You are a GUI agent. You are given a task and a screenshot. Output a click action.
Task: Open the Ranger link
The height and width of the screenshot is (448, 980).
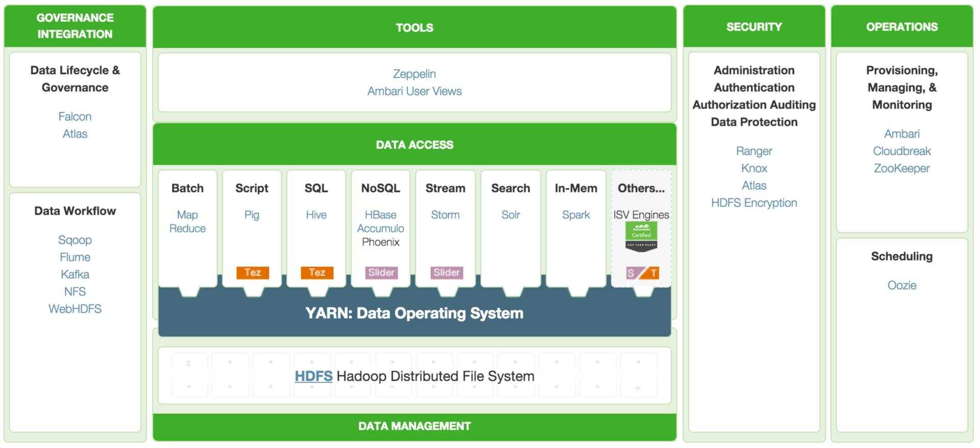tap(754, 151)
